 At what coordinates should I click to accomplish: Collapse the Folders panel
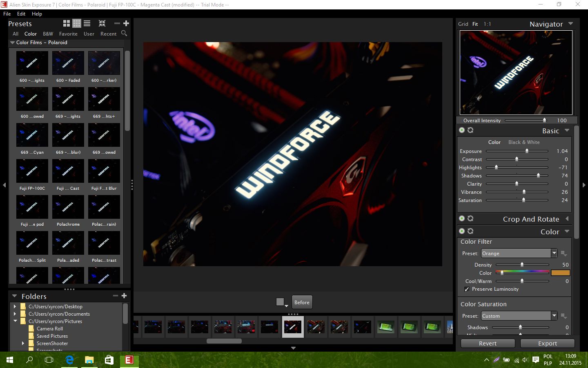click(x=14, y=296)
